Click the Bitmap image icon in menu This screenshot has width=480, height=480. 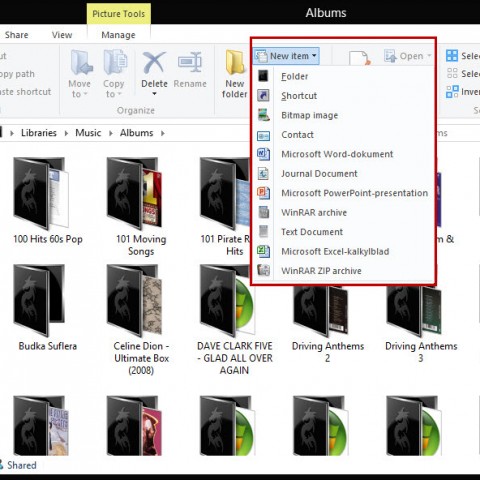pos(263,115)
